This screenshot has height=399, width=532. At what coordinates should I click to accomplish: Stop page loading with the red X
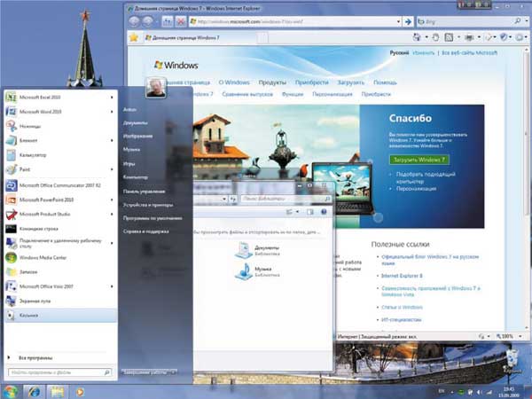pos(181,21)
